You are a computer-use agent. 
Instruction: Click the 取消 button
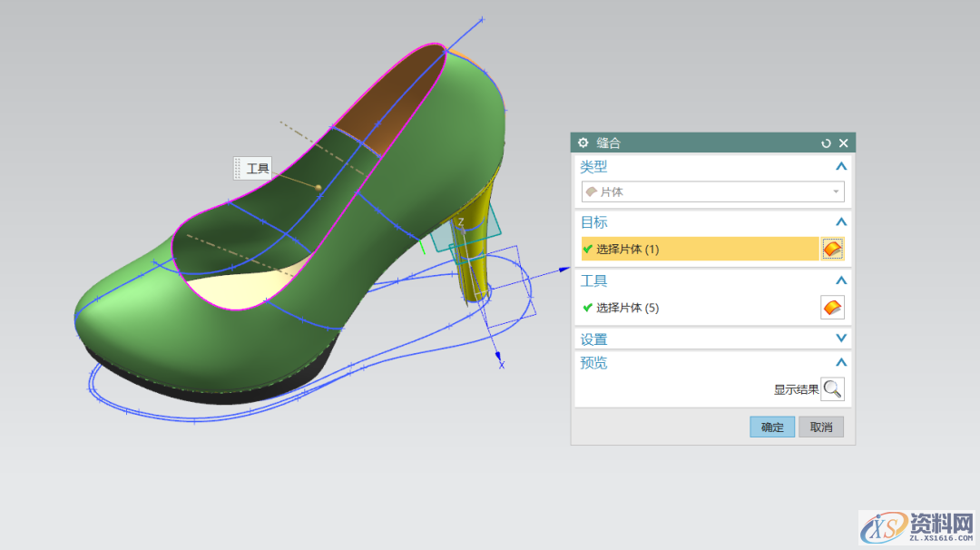pos(821,427)
